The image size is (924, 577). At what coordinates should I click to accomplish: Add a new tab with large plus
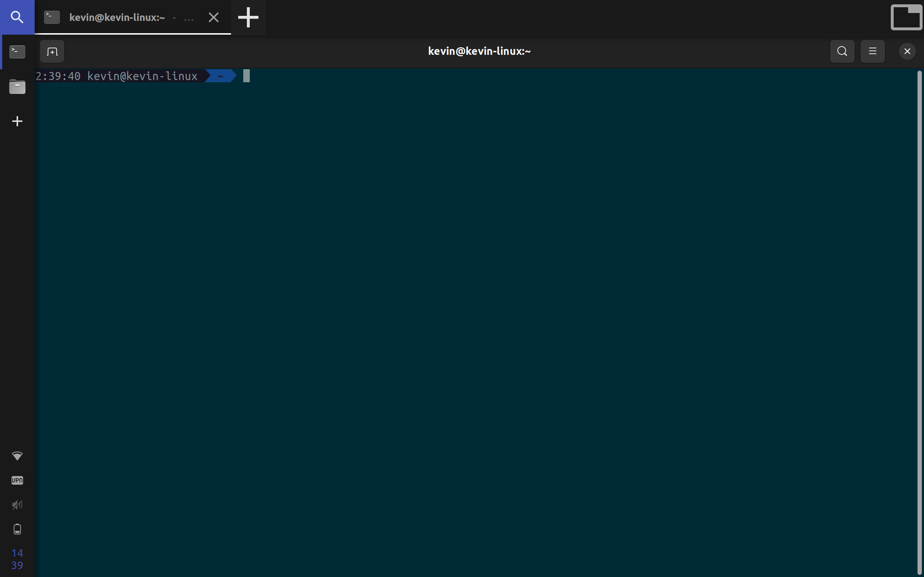(x=248, y=17)
